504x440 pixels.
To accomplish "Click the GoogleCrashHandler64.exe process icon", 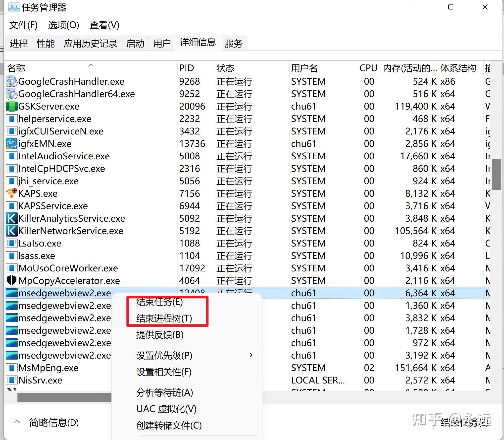I will pyautogui.click(x=11, y=94).
